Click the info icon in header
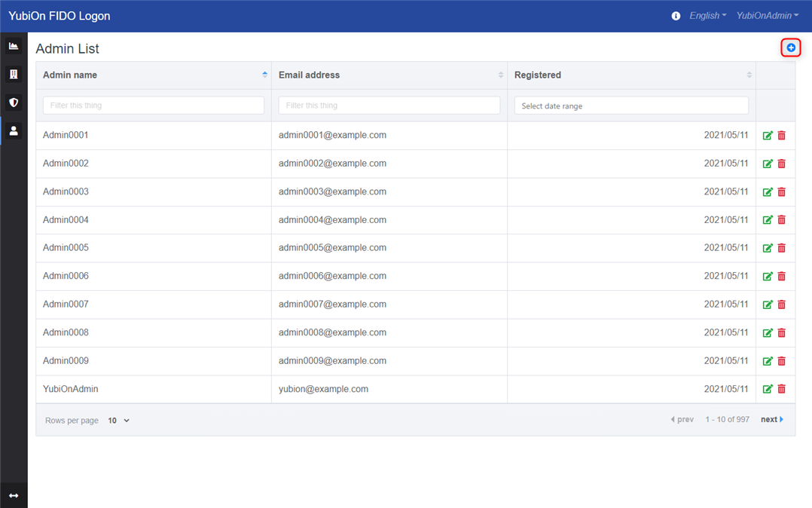Screen dimensions: 812x508 (x=676, y=16)
